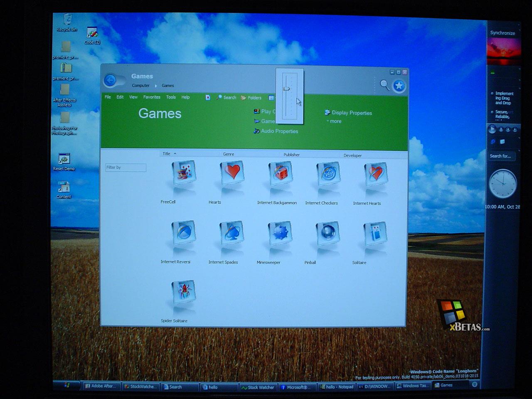532x399 pixels.
Task: Click the sidebar media player play button
Action: [x=492, y=129]
